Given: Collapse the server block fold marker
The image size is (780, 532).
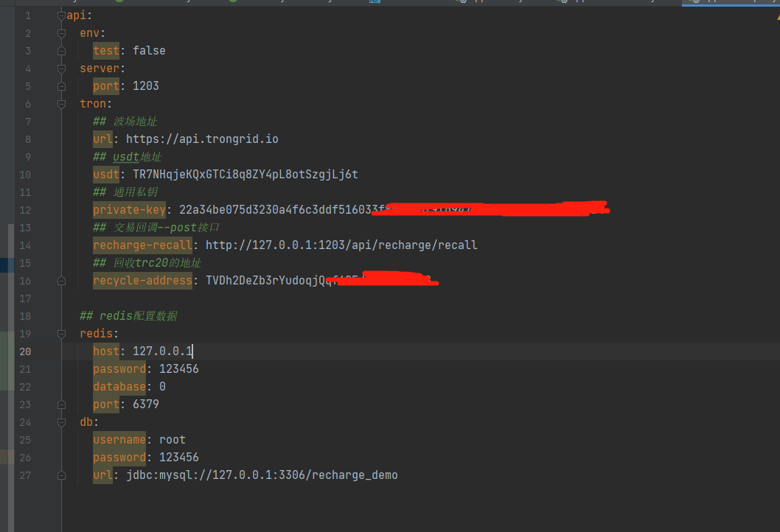Looking at the screenshot, I should coord(62,69).
